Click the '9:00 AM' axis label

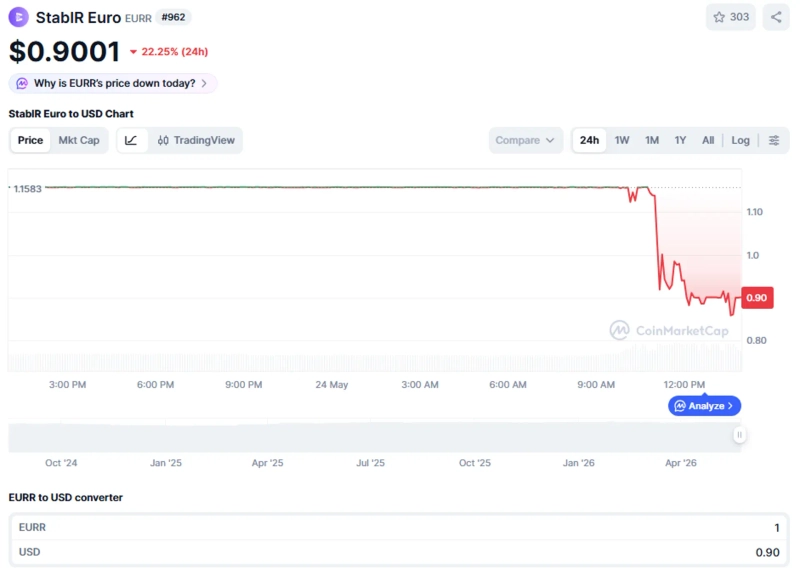click(x=596, y=385)
